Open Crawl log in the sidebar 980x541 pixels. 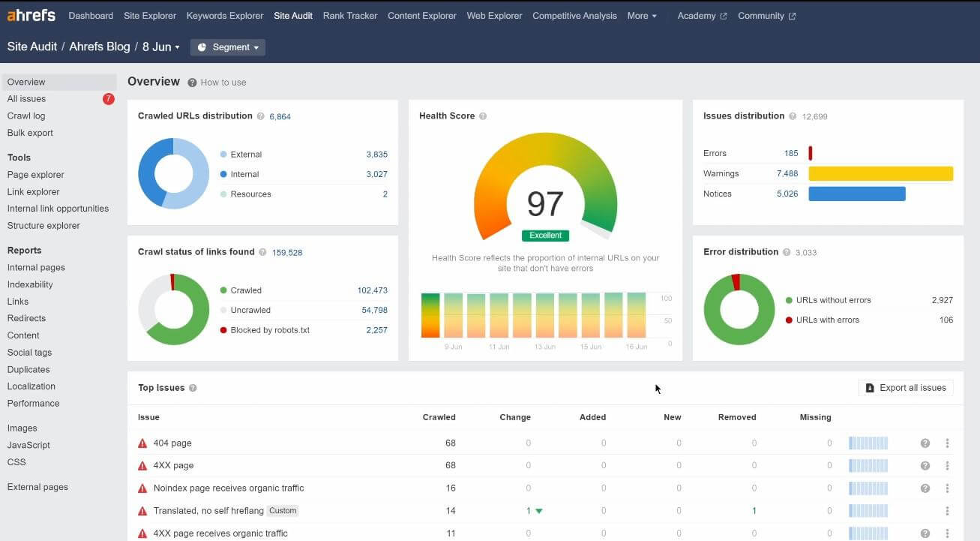[x=26, y=116]
